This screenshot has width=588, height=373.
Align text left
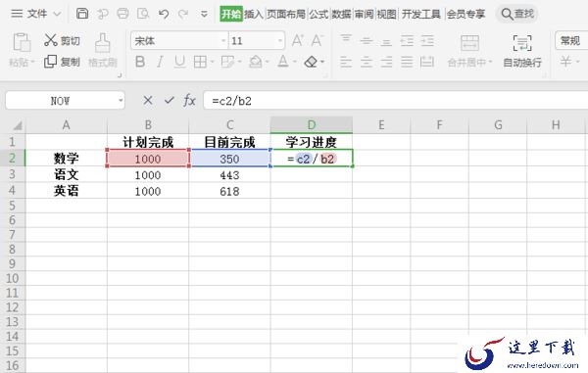click(x=346, y=62)
